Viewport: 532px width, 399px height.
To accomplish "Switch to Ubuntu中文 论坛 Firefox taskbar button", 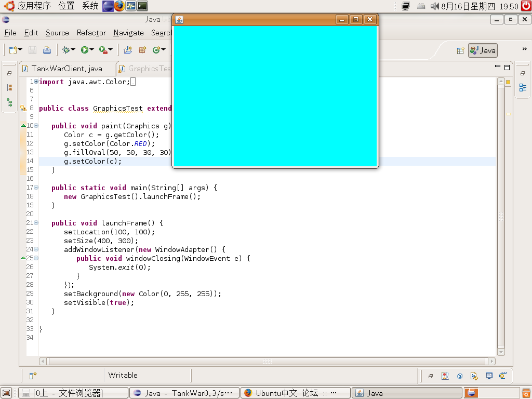I will (296, 393).
